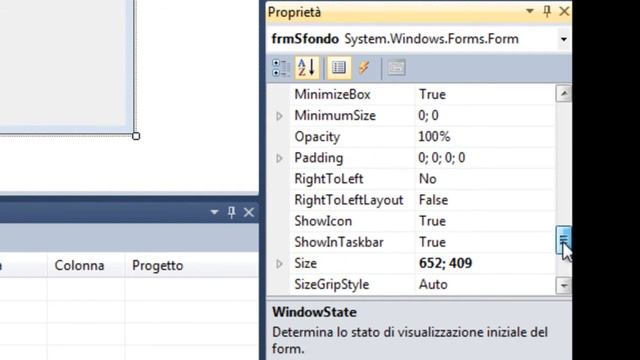Viewport: 640px width, 360px height.
Task: Select the ShowIcon True value
Action: [x=432, y=221]
